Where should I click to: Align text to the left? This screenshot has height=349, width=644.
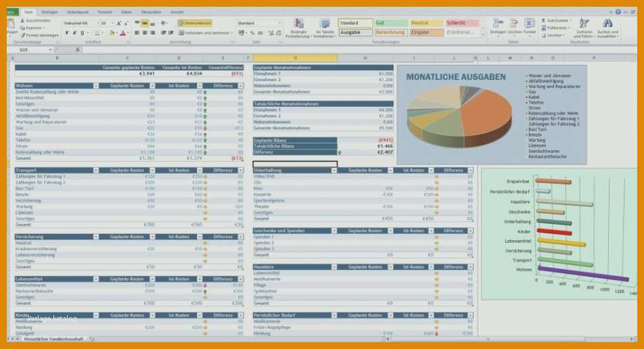click(137, 33)
